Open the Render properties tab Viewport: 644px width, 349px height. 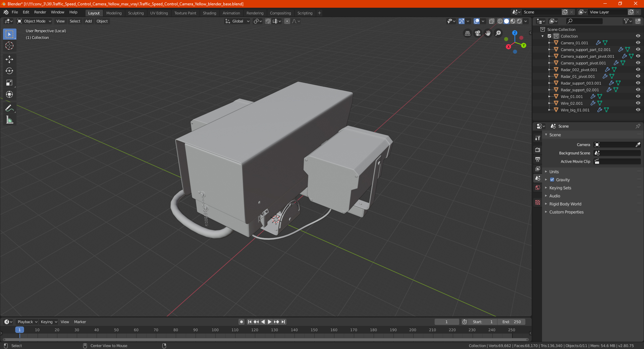(538, 150)
